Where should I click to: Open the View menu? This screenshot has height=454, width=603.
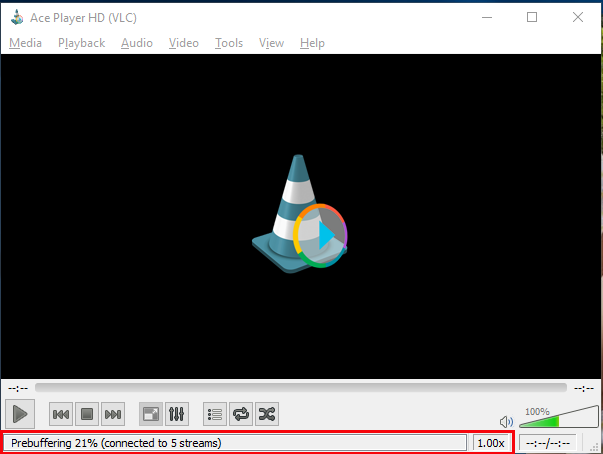click(271, 43)
